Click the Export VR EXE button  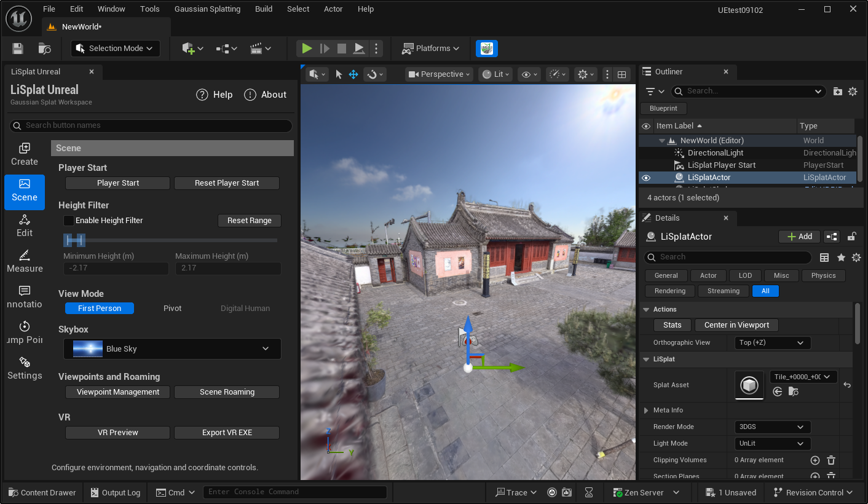click(x=227, y=433)
